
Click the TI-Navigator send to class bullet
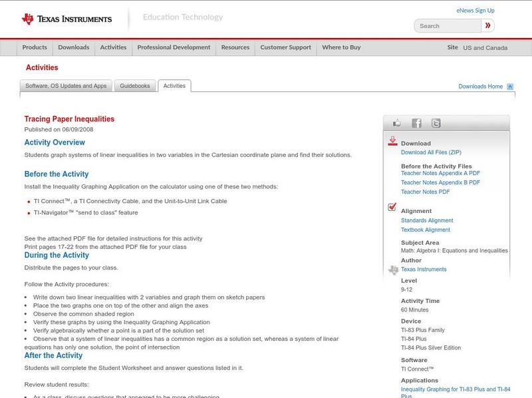(x=86, y=212)
